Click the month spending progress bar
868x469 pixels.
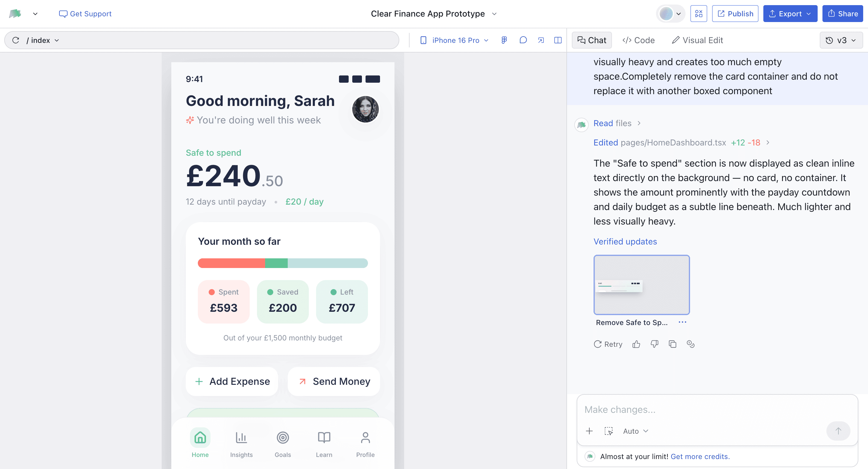(x=282, y=263)
